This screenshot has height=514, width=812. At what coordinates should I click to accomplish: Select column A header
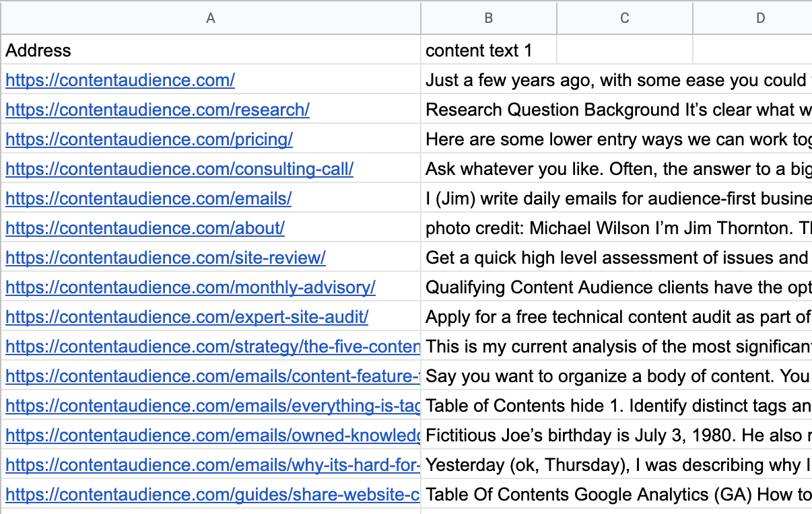(211, 18)
